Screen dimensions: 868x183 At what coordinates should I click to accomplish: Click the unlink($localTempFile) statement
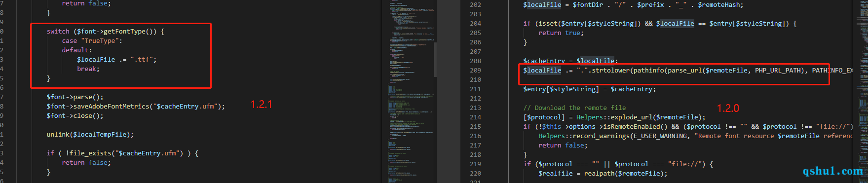coord(90,134)
